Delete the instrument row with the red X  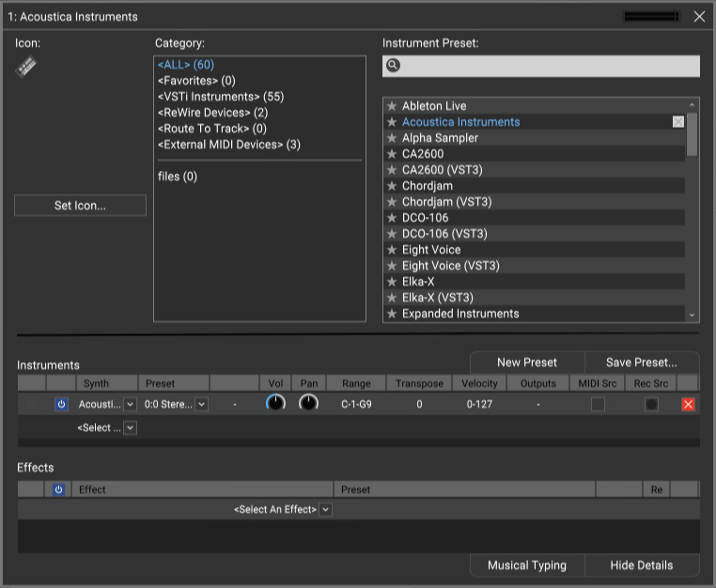point(688,405)
